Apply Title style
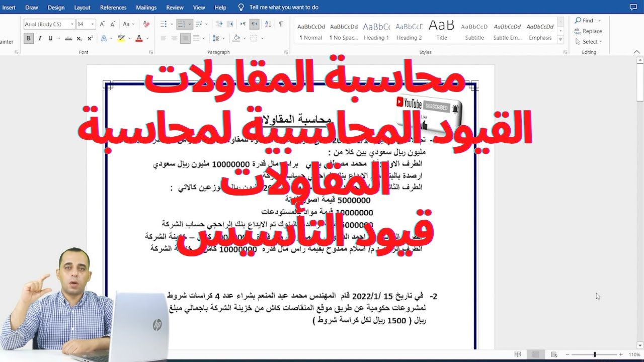 pyautogui.click(x=442, y=31)
